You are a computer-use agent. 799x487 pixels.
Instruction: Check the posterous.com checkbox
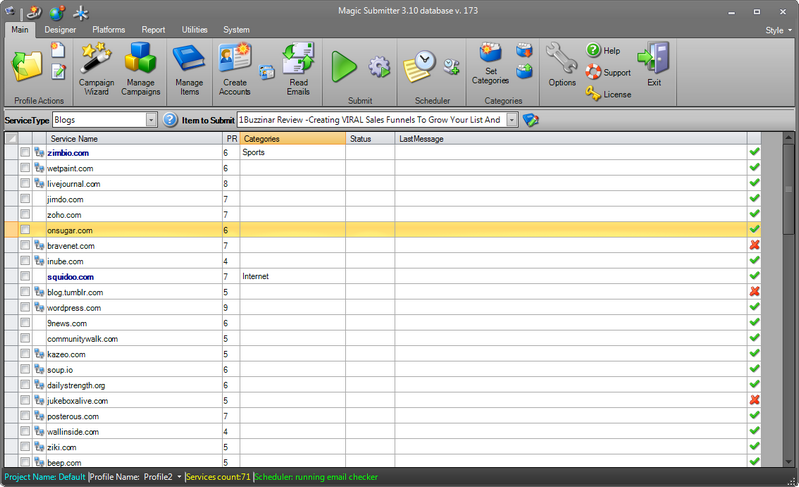pyautogui.click(x=25, y=416)
